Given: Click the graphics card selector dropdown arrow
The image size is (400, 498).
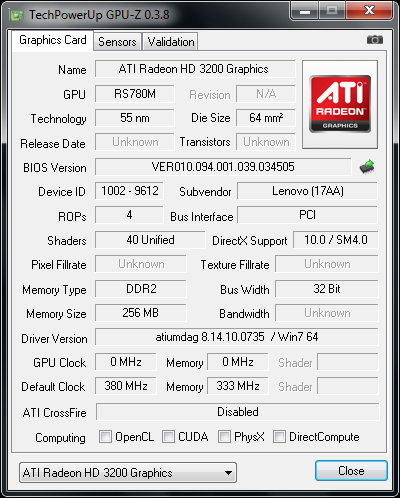Looking at the screenshot, I should point(228,473).
